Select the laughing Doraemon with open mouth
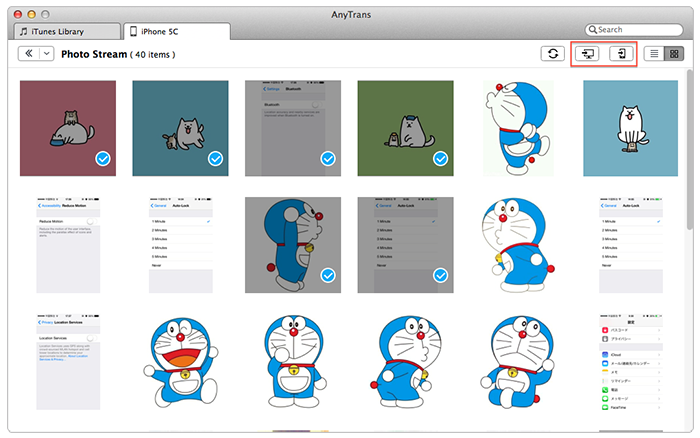The image size is (700, 438). [x=181, y=362]
